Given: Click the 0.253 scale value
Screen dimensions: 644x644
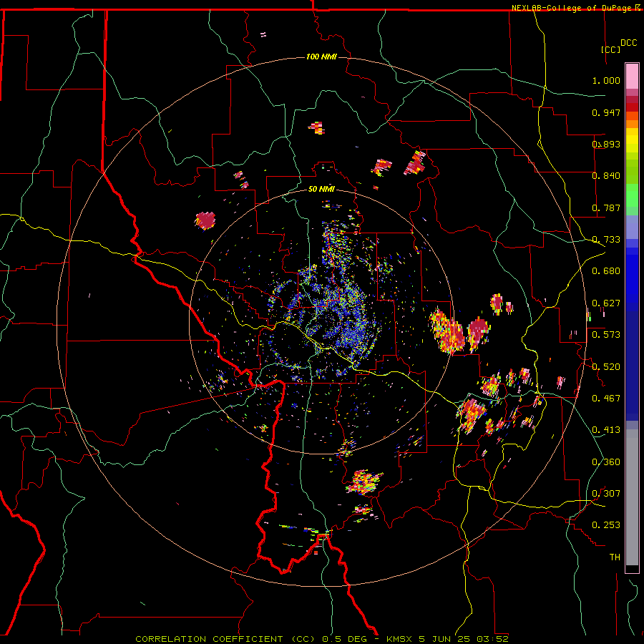Looking at the screenshot, I should point(606,525).
